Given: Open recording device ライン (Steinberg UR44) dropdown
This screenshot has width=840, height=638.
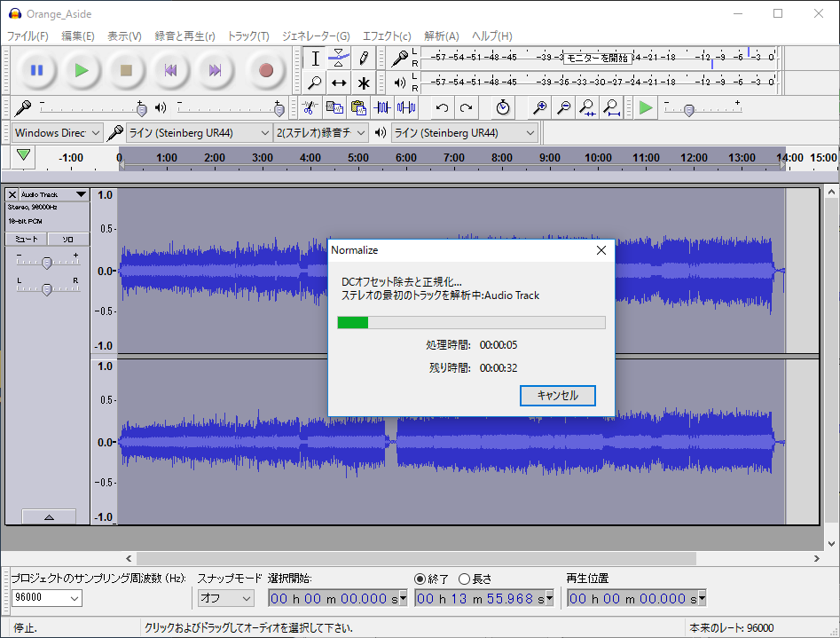Looking at the screenshot, I should (x=199, y=133).
